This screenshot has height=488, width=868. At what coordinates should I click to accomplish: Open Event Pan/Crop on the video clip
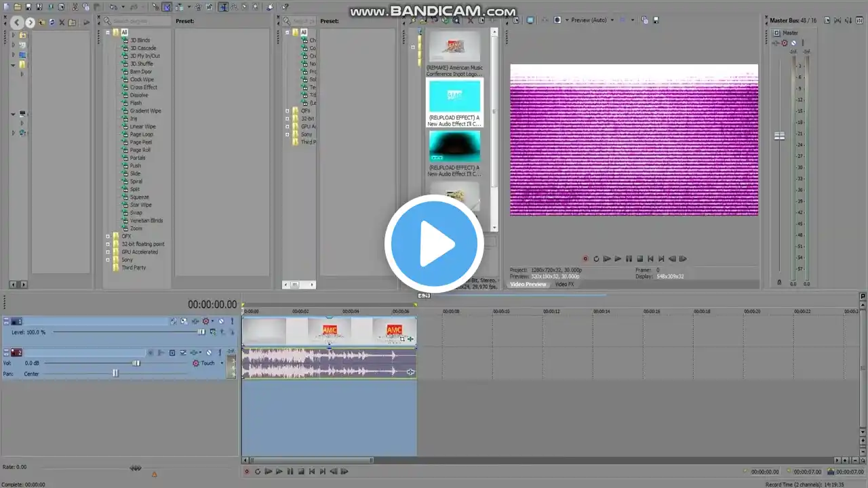[x=402, y=338]
